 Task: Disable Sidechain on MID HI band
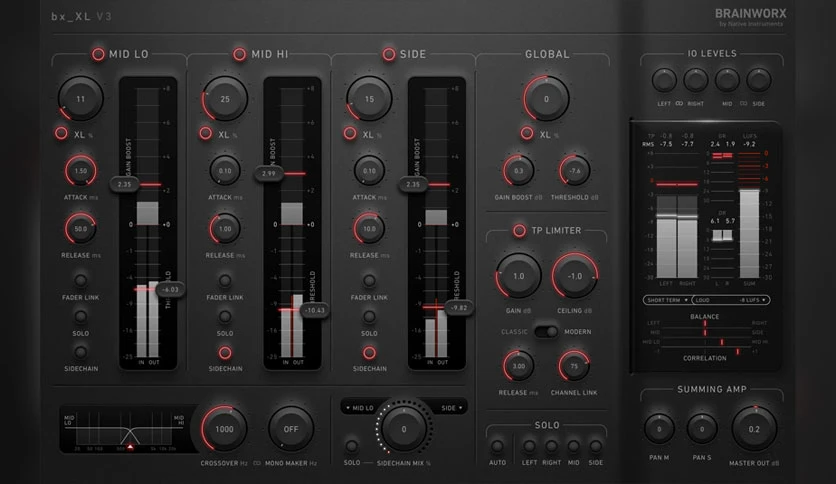tap(225, 352)
